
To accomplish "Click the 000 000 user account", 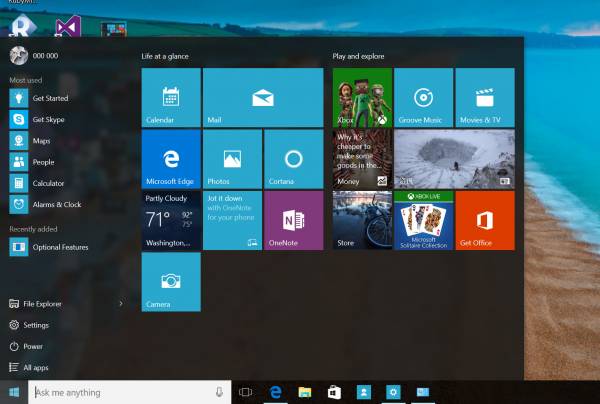I will point(34,56).
